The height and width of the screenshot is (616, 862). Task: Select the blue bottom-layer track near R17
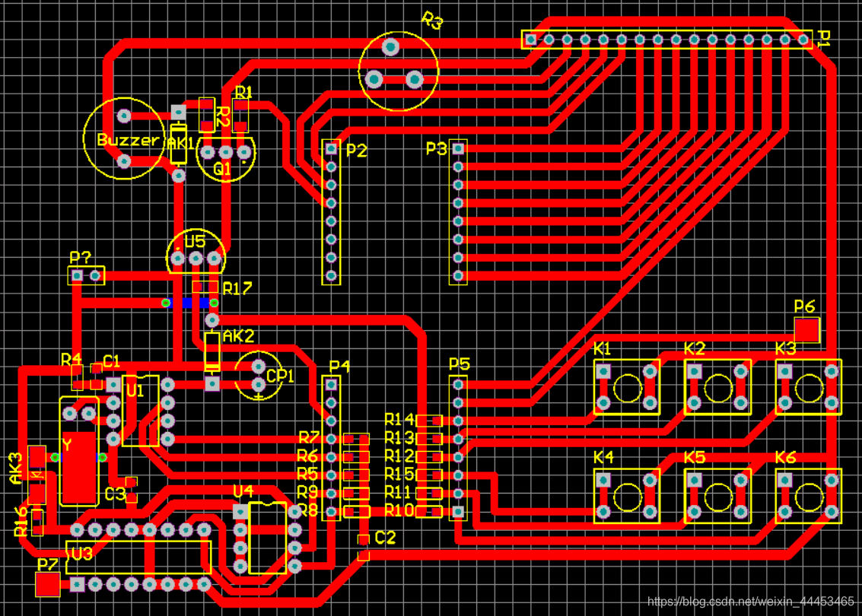coord(189,303)
